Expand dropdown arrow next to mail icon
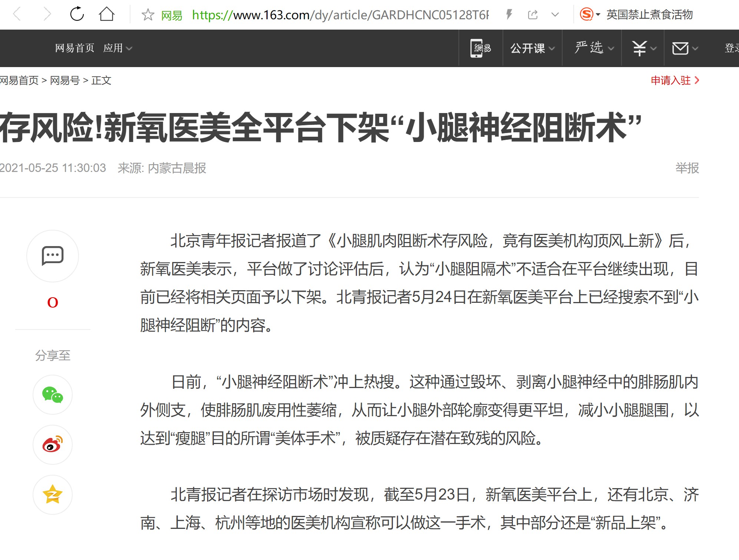 [695, 49]
